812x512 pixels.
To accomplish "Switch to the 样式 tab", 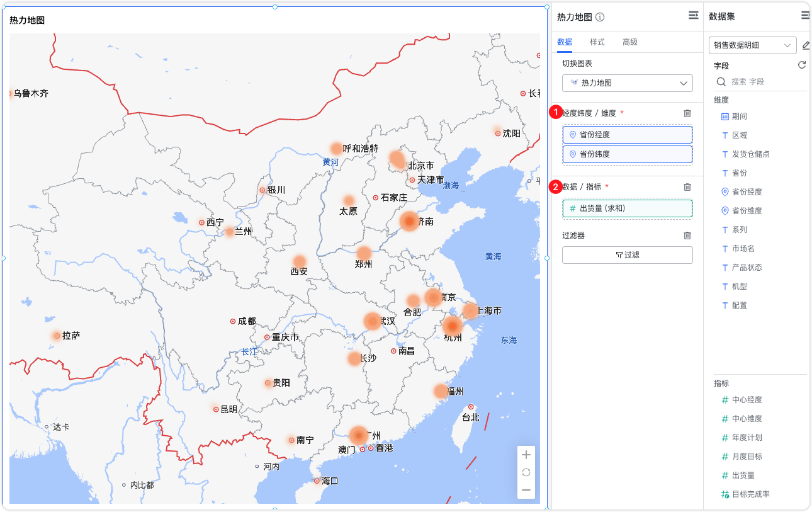I will point(597,42).
